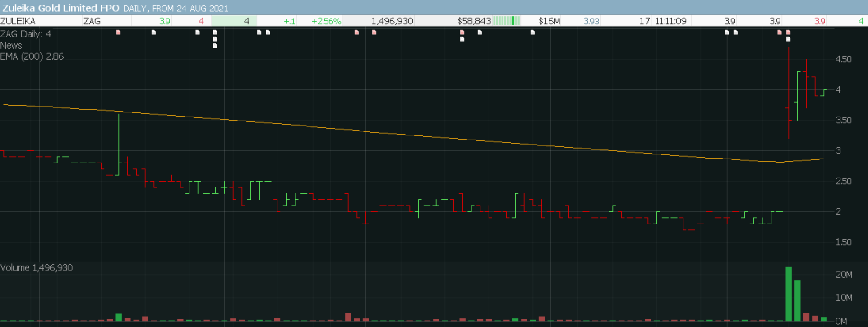Click the tallest green volume bar
The width and height of the screenshot is (868, 327).
coord(789,294)
